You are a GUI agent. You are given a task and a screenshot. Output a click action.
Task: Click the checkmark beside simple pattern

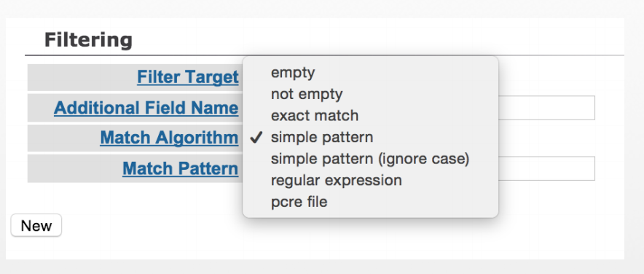click(256, 138)
